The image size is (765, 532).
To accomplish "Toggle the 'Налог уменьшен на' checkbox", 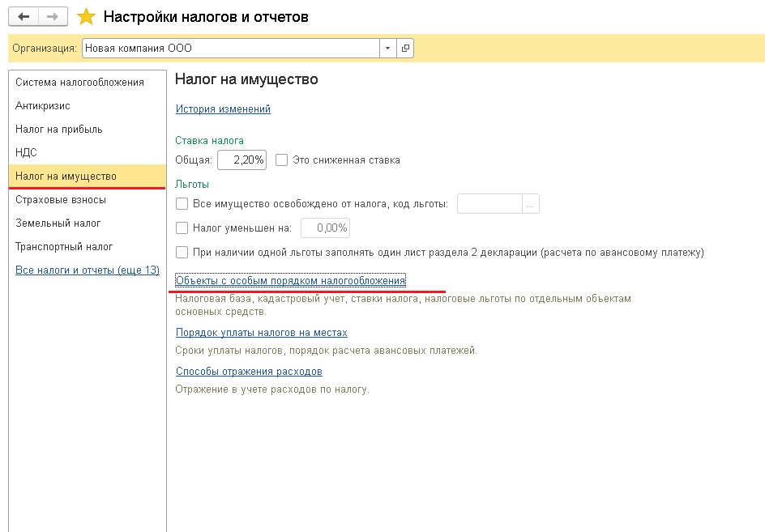I will 182,228.
